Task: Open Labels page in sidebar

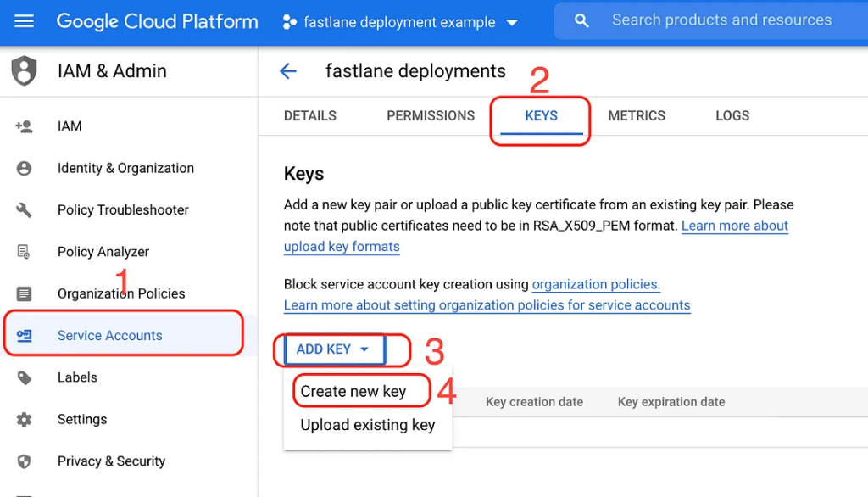Action: click(x=77, y=377)
